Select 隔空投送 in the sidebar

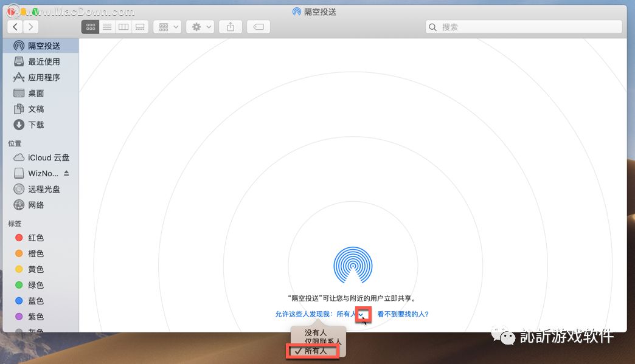pos(41,46)
